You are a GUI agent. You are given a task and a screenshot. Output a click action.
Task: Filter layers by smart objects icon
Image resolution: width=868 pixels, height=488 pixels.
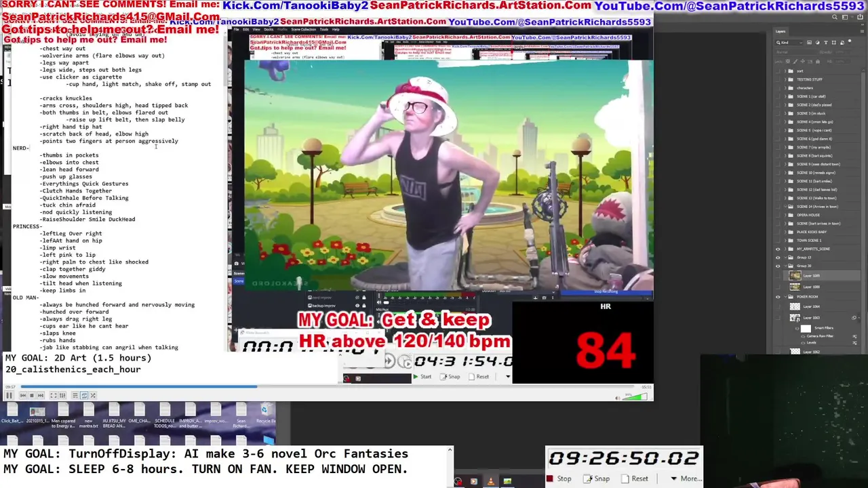pos(842,43)
